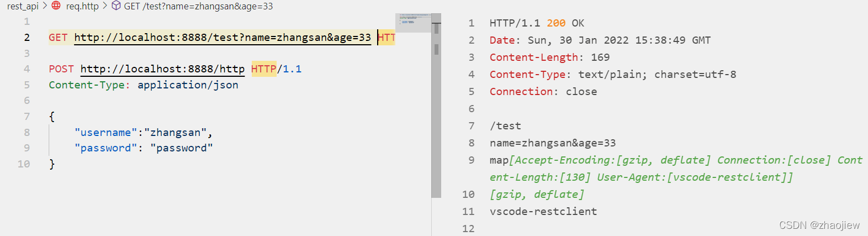
Task: Click the "zhangsan" JSON value in editor
Action: pos(176,133)
